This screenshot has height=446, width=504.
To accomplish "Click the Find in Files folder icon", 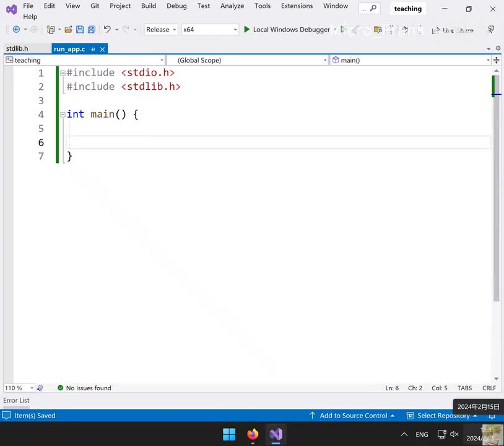I will (x=378, y=30).
